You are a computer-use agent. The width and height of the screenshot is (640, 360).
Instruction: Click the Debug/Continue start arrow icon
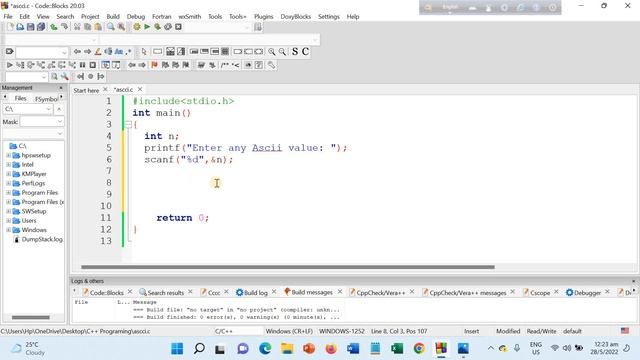coord(9,65)
